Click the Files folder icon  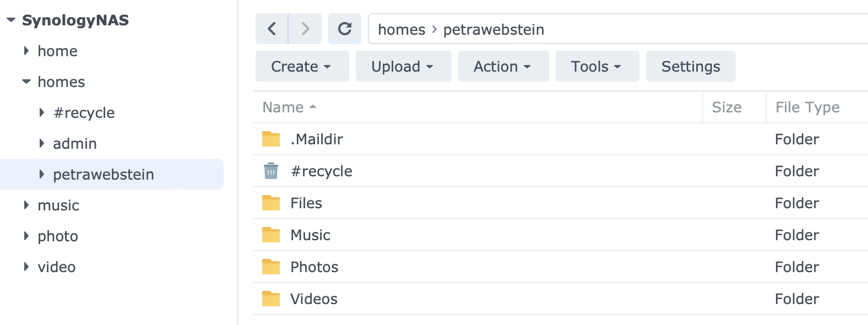270,203
